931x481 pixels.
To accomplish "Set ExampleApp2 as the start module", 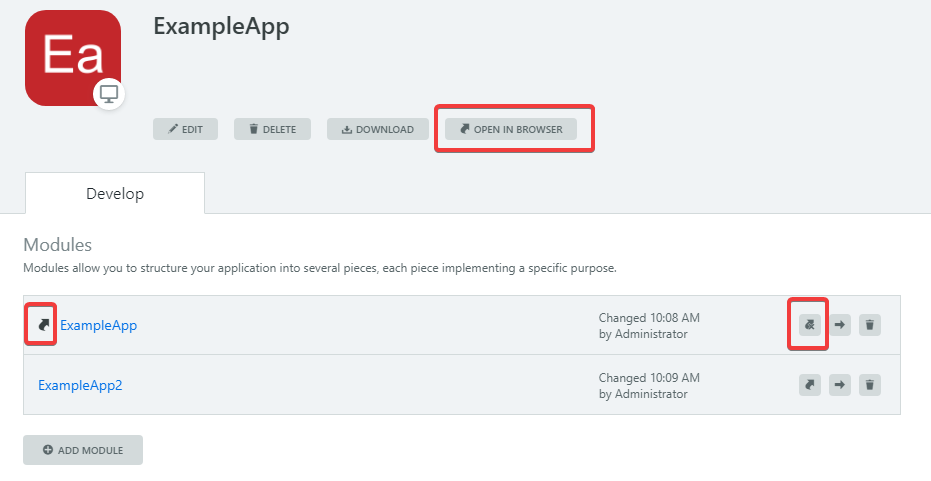I will coord(809,385).
